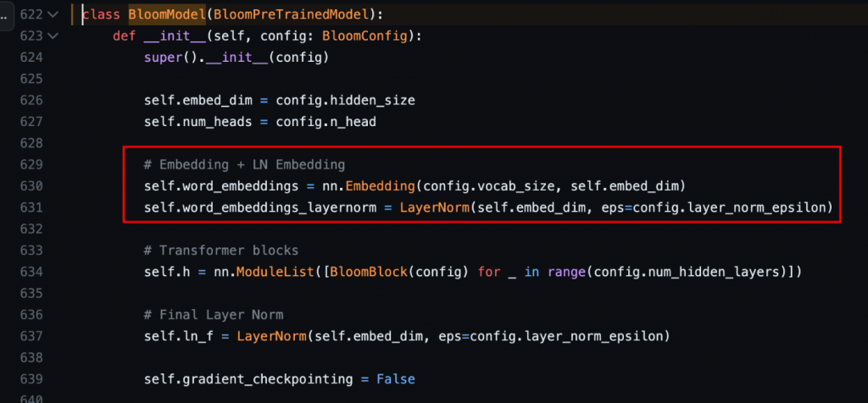Select line number 637
The height and width of the screenshot is (403, 868).
click(31, 337)
